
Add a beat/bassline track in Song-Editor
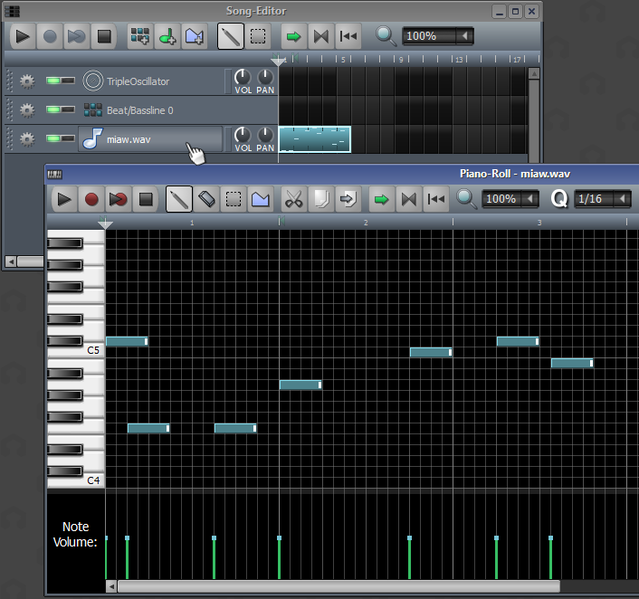(x=140, y=37)
